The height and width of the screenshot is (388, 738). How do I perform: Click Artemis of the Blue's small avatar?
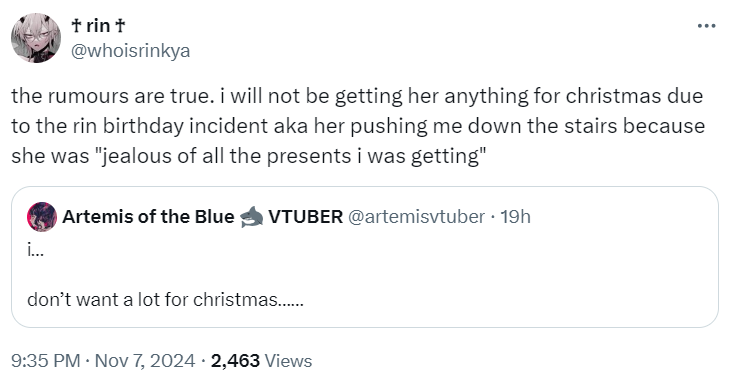point(42,217)
